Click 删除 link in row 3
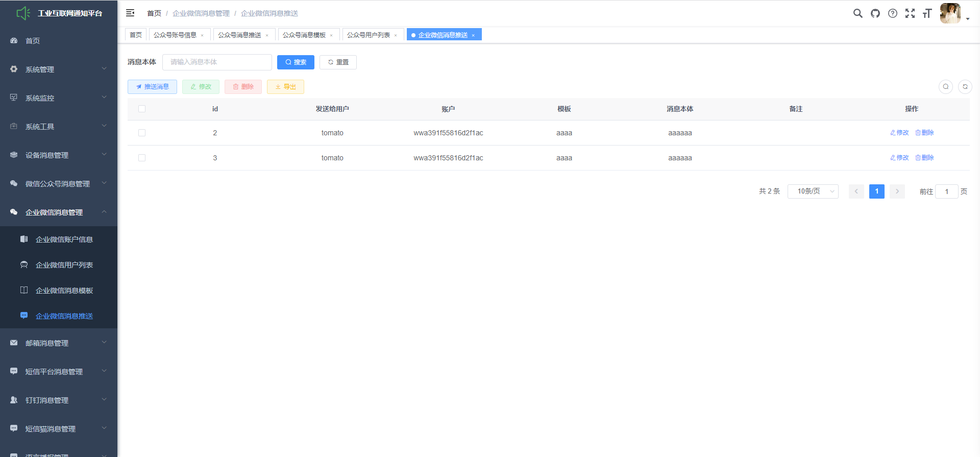This screenshot has height=457, width=980. 924,158
